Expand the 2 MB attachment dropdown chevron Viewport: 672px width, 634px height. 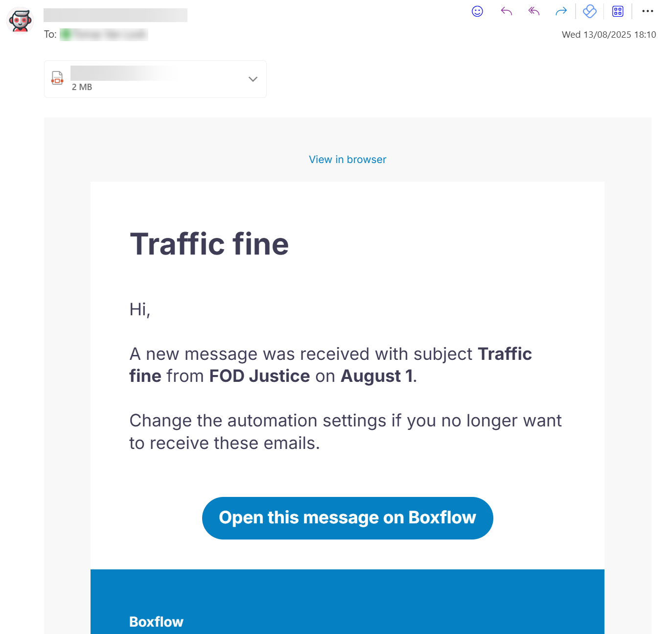click(253, 79)
